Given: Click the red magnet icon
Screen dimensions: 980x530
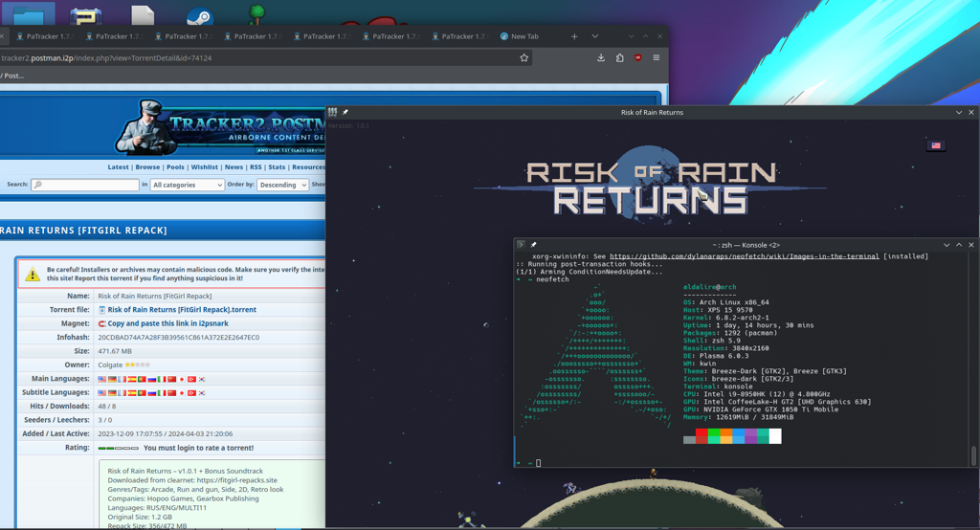Looking at the screenshot, I should (101, 323).
